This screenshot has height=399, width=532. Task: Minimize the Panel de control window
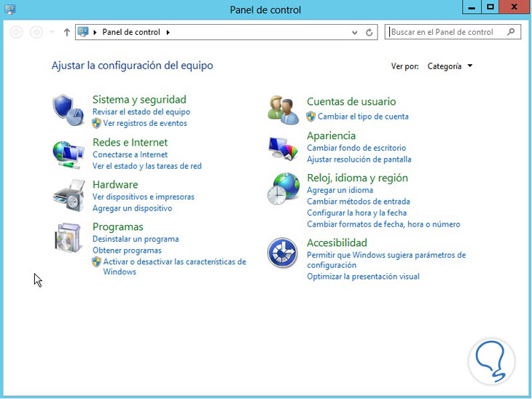[472, 7]
